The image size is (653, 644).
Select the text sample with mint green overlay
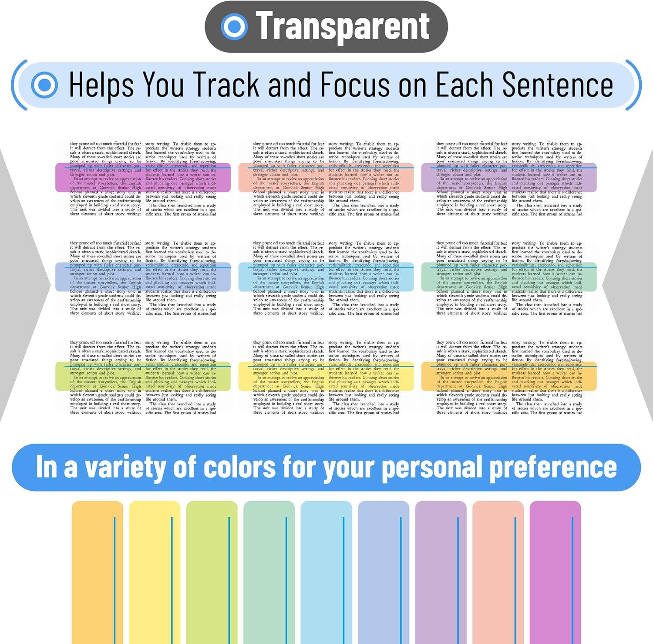point(509,277)
